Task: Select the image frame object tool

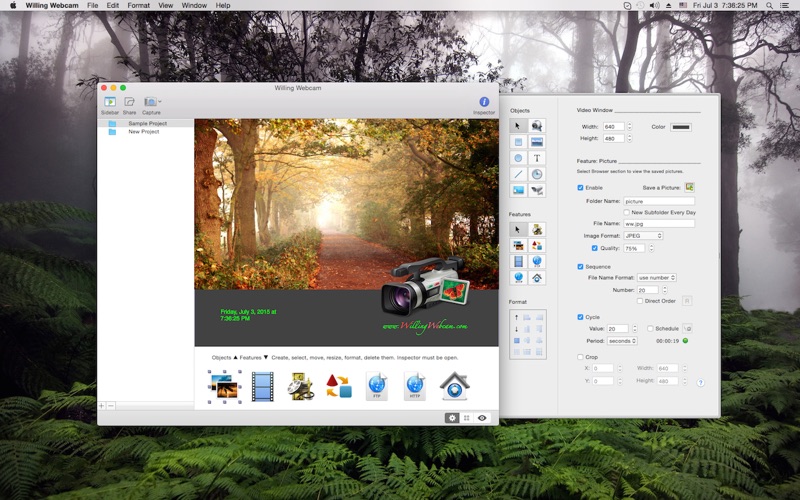Action: coord(536,142)
